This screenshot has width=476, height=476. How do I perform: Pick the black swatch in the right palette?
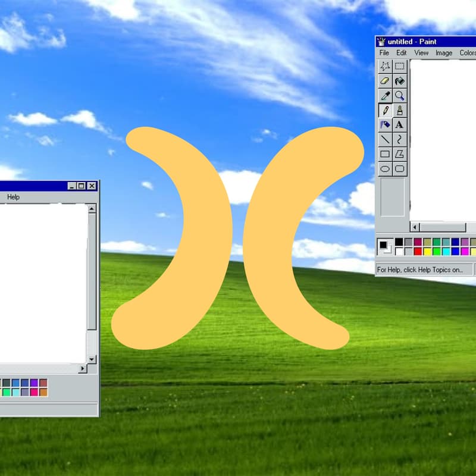point(399,242)
